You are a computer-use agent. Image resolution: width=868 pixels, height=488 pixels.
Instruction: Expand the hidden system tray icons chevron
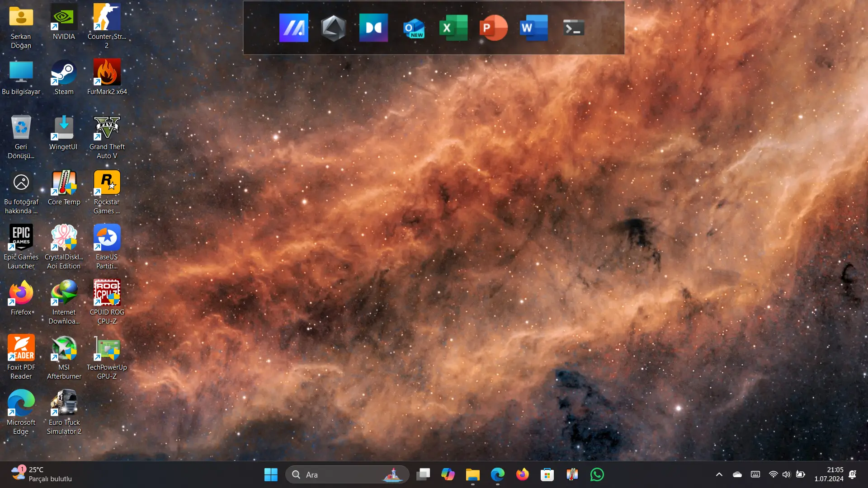point(719,474)
